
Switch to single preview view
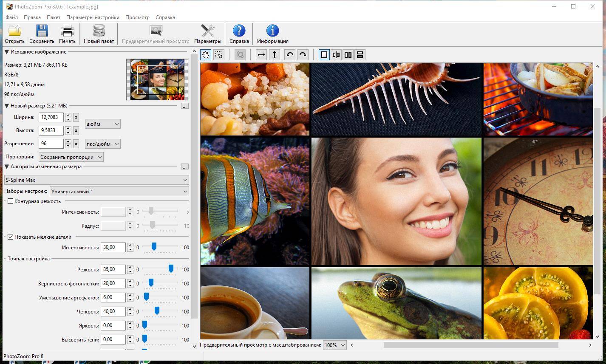(x=324, y=55)
